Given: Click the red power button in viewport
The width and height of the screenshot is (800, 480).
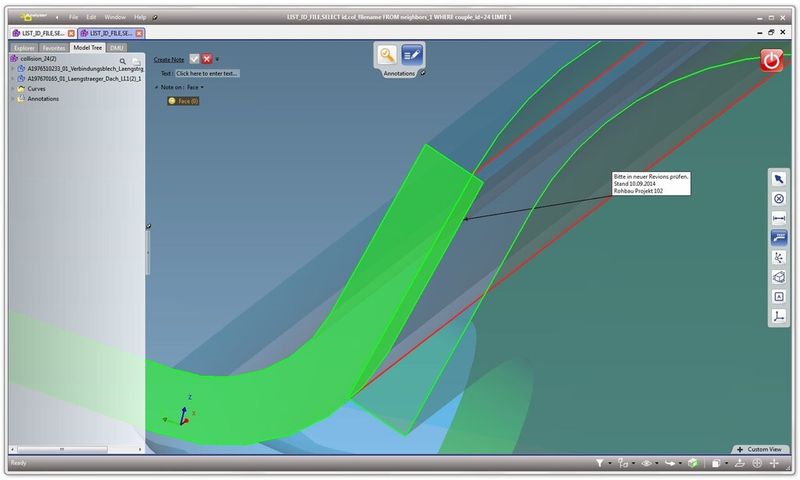Looking at the screenshot, I should [x=771, y=60].
